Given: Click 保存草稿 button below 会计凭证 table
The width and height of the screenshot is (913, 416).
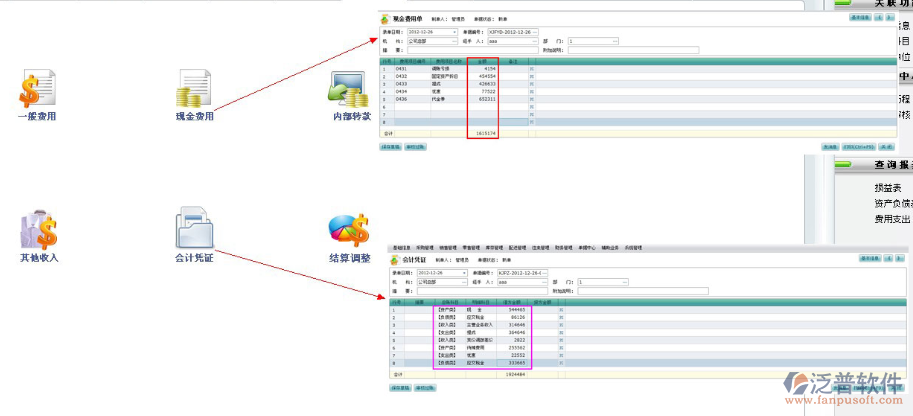Looking at the screenshot, I should click(398, 386).
